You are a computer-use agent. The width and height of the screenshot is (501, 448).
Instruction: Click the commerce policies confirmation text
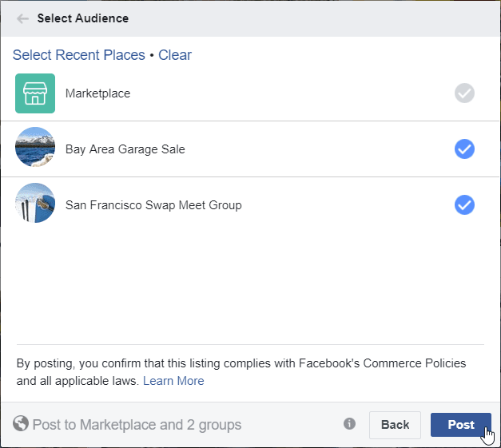(241, 372)
